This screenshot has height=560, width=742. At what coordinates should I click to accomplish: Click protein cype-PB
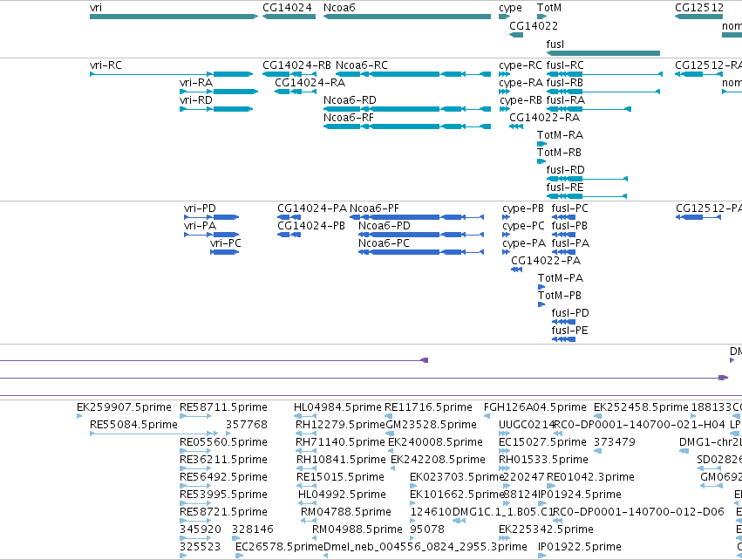click(506, 217)
